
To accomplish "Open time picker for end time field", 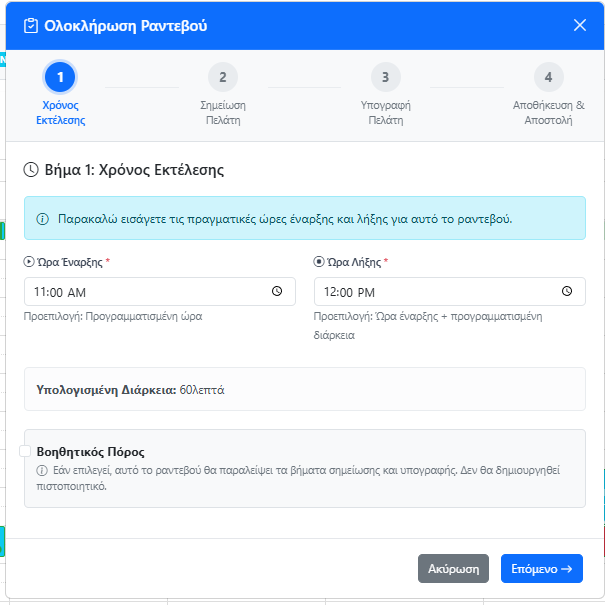I will point(567,292).
